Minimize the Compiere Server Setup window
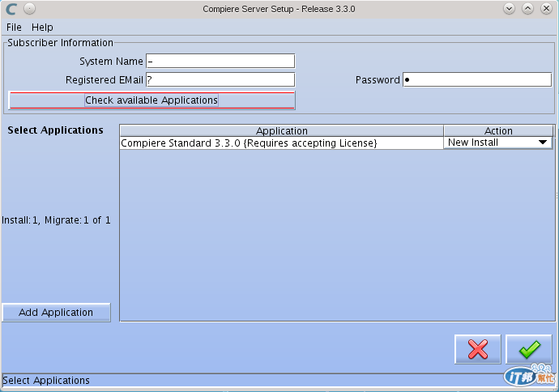This screenshot has height=392, width=559. [509, 9]
